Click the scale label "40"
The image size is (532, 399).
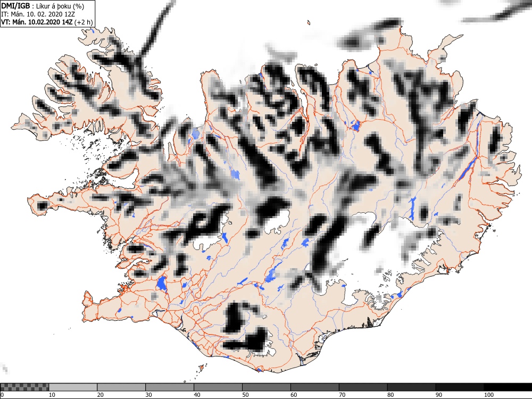pos(197,395)
